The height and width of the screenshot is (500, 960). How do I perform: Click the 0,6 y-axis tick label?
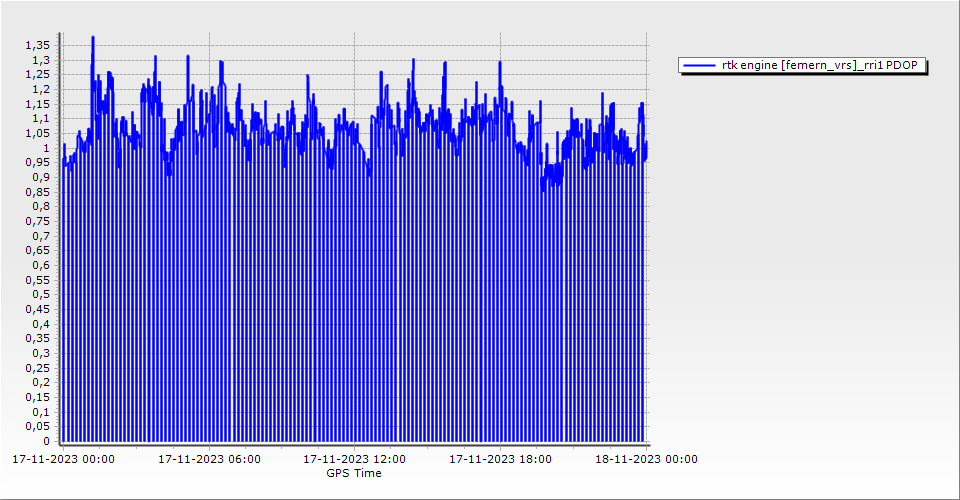tap(40, 265)
